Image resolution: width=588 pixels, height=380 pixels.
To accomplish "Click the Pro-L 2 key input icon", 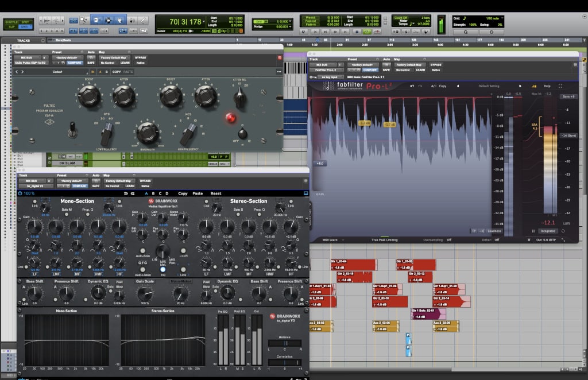I will tap(313, 77).
